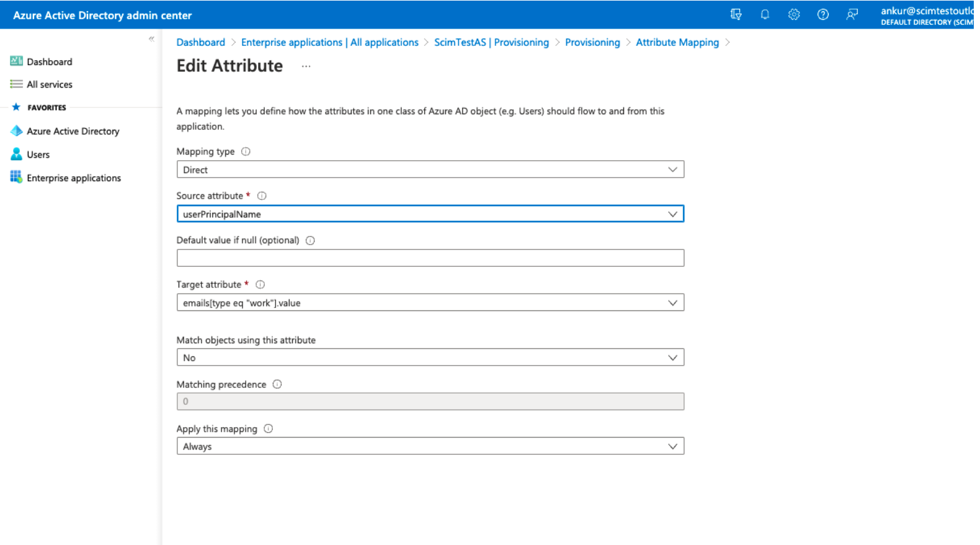Click the info icon beside Source attribute
980x545 pixels.
(x=262, y=196)
